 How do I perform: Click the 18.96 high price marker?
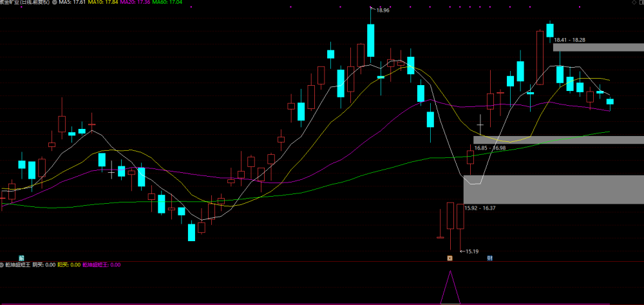[382, 10]
